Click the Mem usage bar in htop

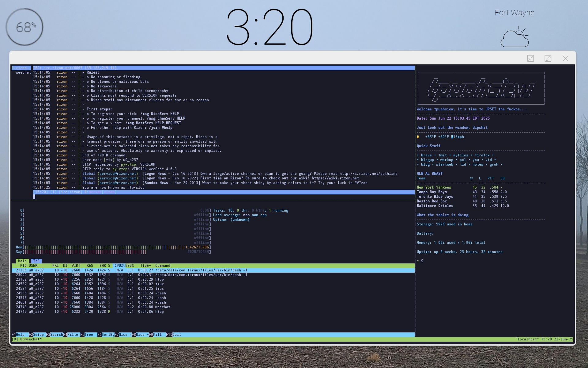114,247
